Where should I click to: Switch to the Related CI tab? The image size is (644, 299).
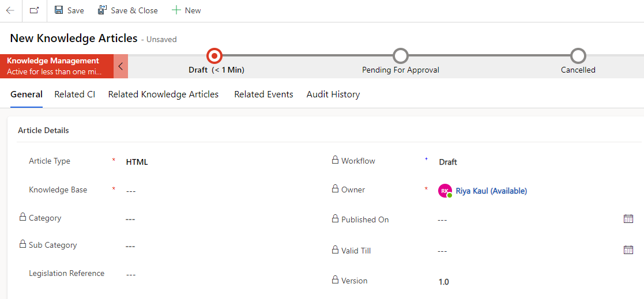pyautogui.click(x=75, y=94)
